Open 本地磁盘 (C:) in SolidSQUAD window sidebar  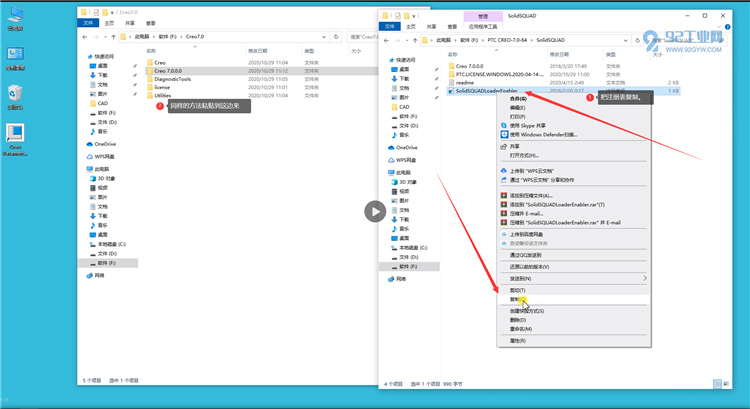tap(412, 248)
